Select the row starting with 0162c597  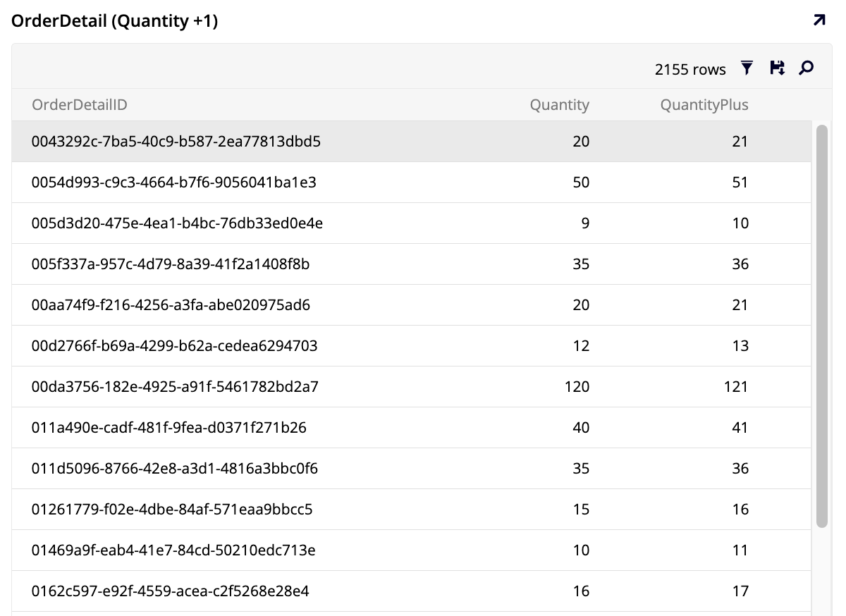[282, 591]
